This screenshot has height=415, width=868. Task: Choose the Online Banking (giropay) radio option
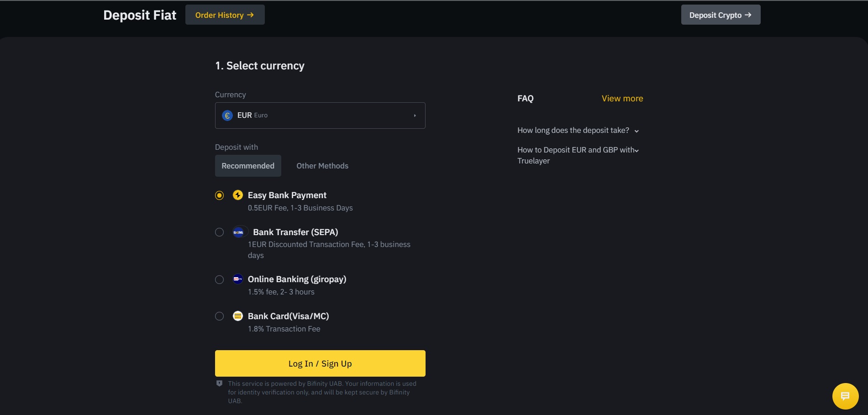click(x=220, y=279)
